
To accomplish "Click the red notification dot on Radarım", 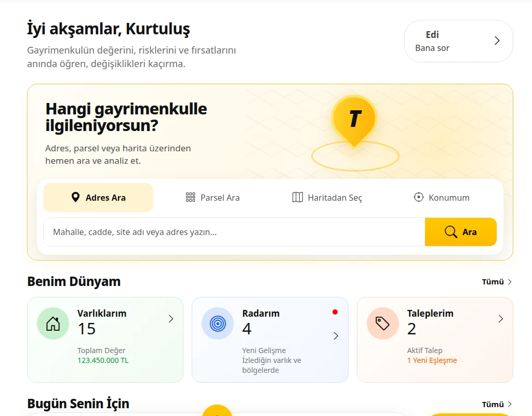I will click(x=335, y=312).
